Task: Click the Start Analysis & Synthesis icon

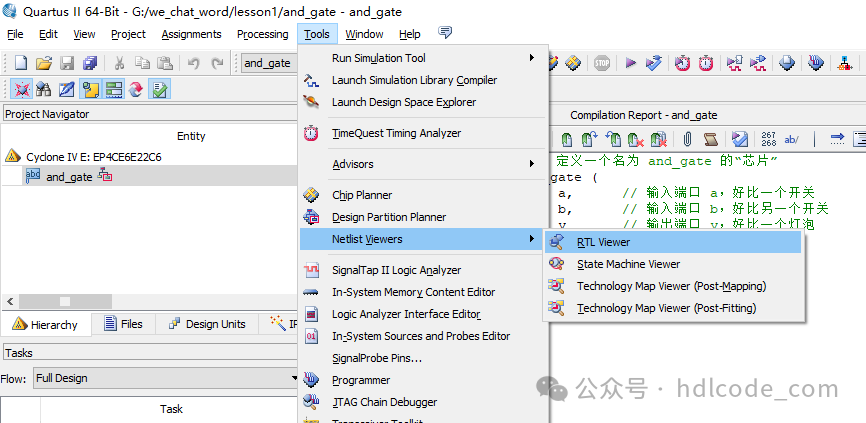Action: (x=654, y=63)
